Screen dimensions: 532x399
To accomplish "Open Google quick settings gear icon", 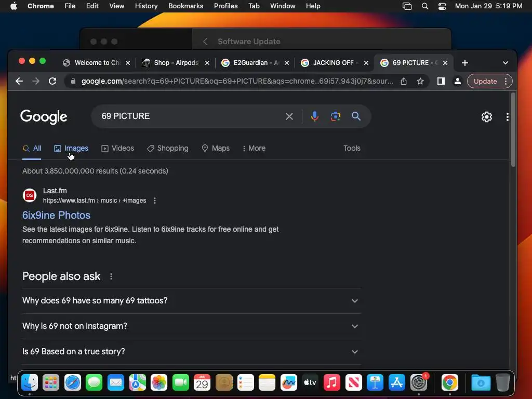I will (486, 117).
